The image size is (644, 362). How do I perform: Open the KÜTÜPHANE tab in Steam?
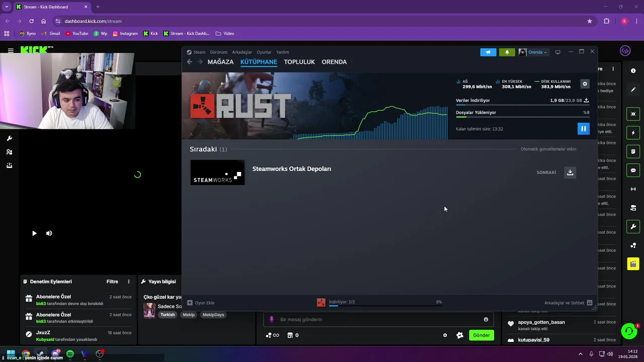259,62
